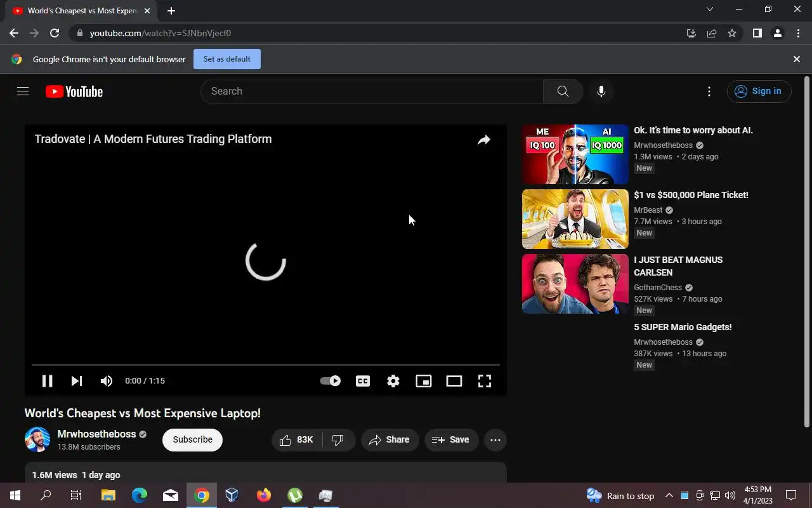
Task: Click the page vertical scrollbar
Action: click(x=807, y=252)
